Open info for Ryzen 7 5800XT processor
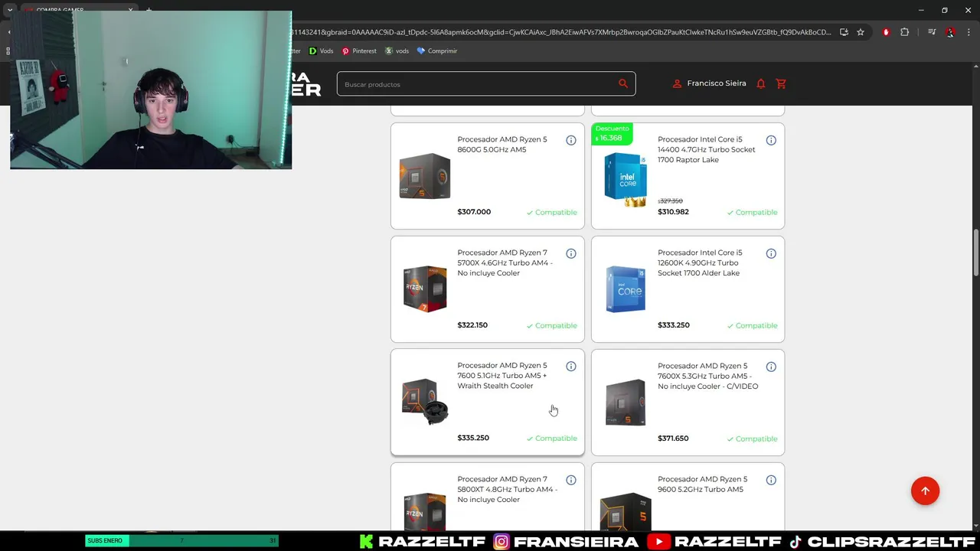Screen dimensions: 980x551 click(570, 480)
